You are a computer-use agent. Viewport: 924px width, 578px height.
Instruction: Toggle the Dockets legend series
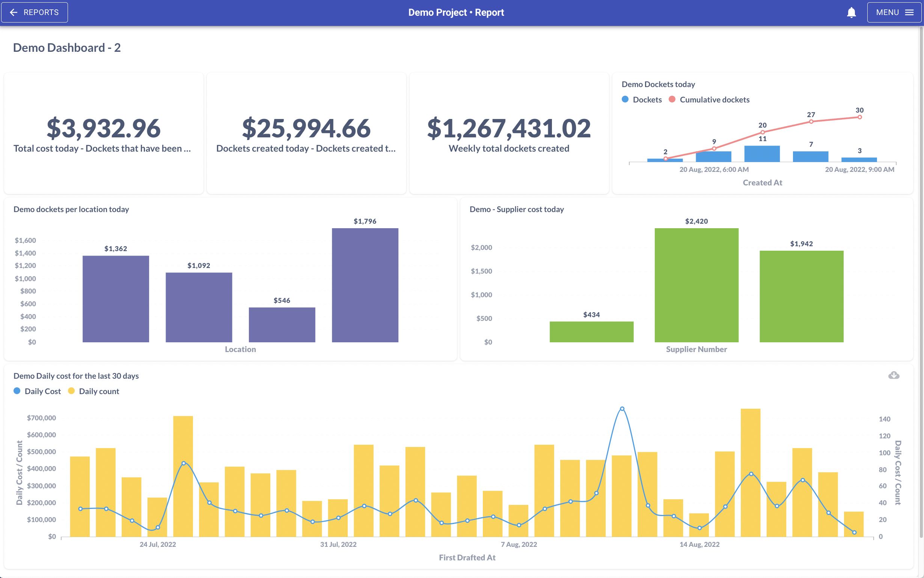[642, 99]
